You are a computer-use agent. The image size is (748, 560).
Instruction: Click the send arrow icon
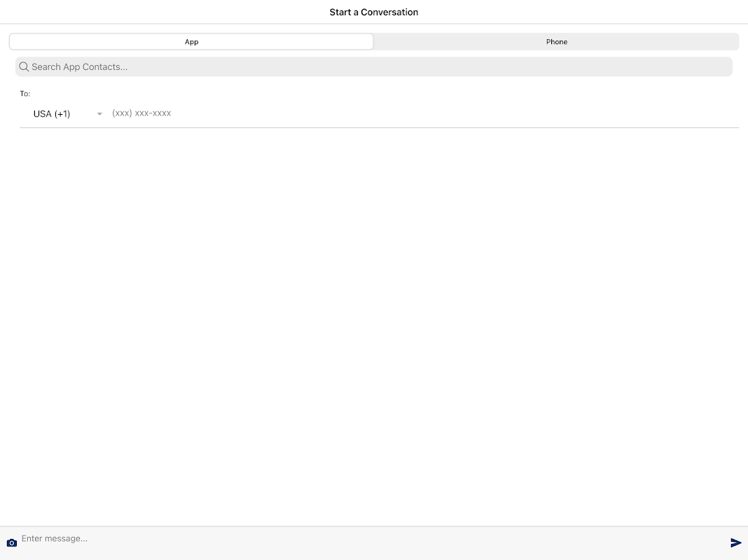[735, 542]
